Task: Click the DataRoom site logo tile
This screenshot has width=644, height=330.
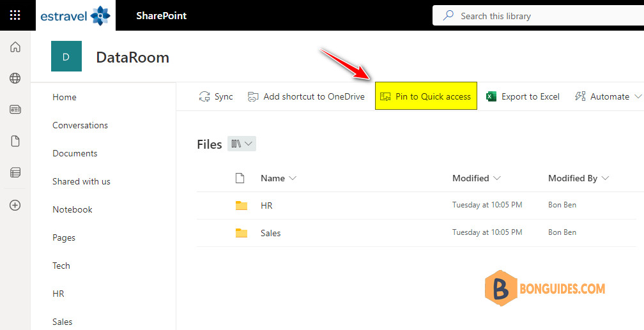Action: [66, 56]
